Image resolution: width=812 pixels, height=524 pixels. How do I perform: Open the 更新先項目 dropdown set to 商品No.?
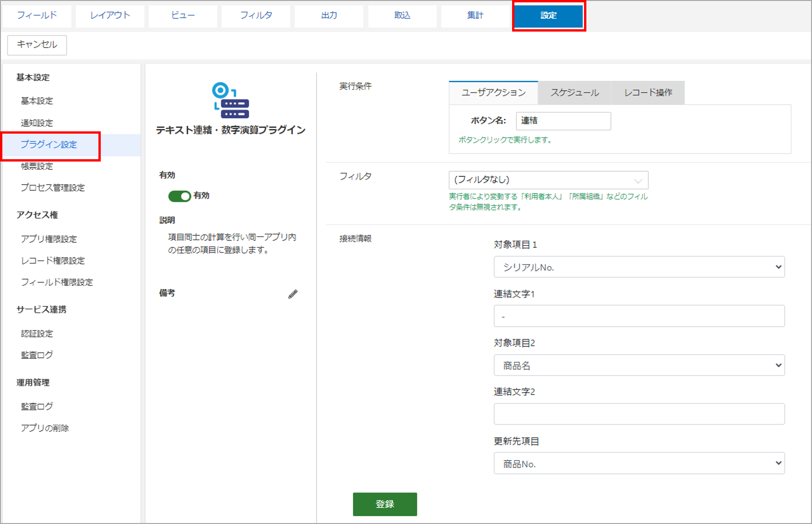tap(639, 463)
